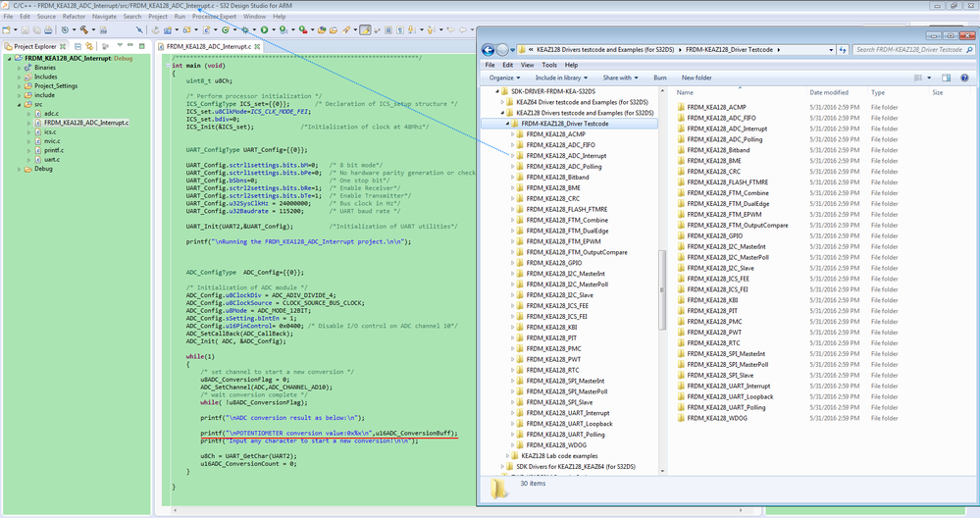Switch to FRDM_KEA128_ADC_Interrupt.c editor tab
980x518 pixels.
(x=208, y=46)
